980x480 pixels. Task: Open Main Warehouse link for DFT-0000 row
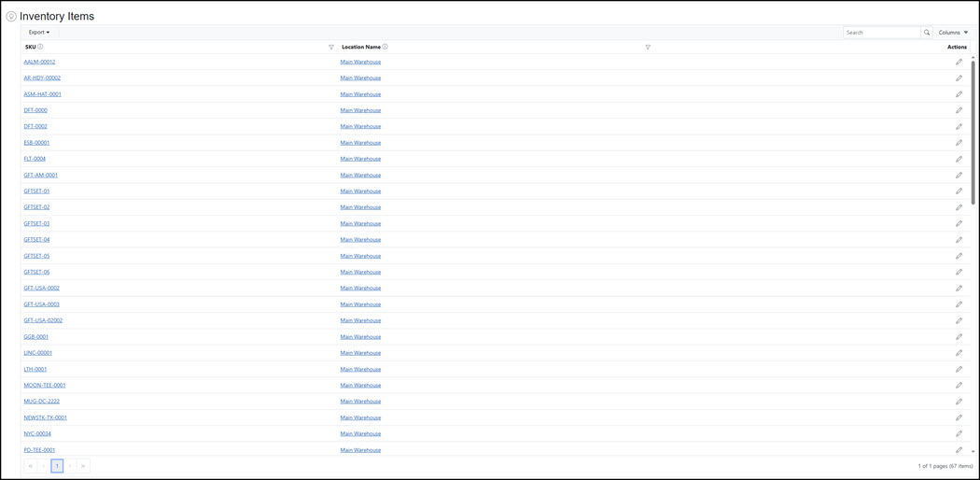click(360, 110)
